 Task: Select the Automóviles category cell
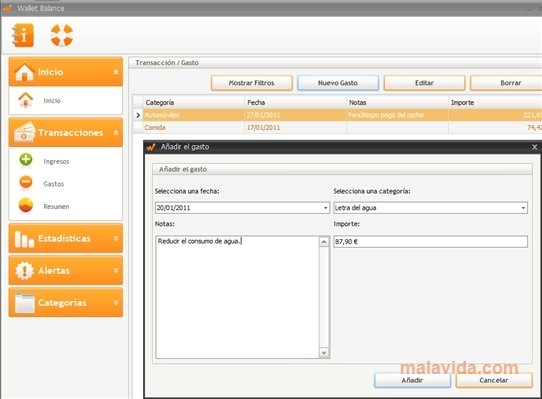point(194,115)
